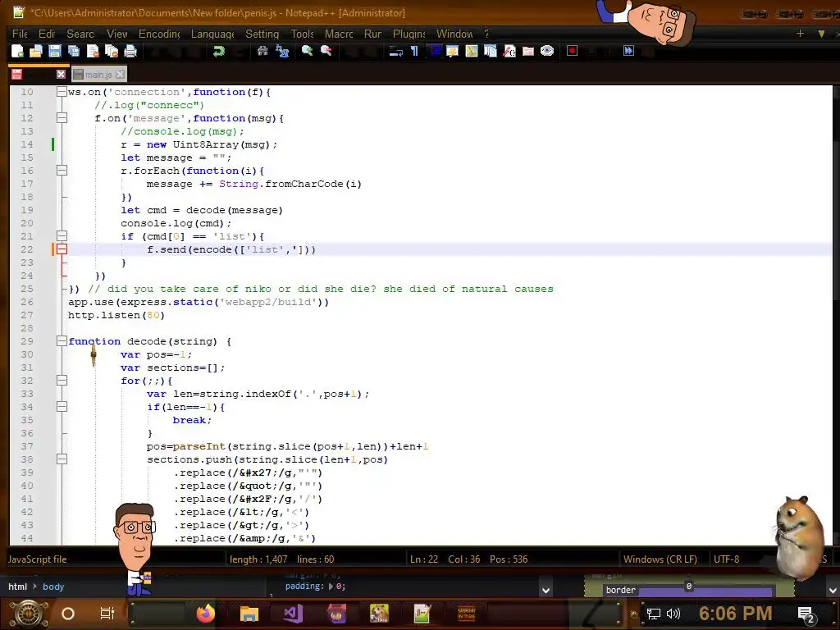Zoom in with the magnifier plus icon
840x630 pixels.
coord(307,51)
